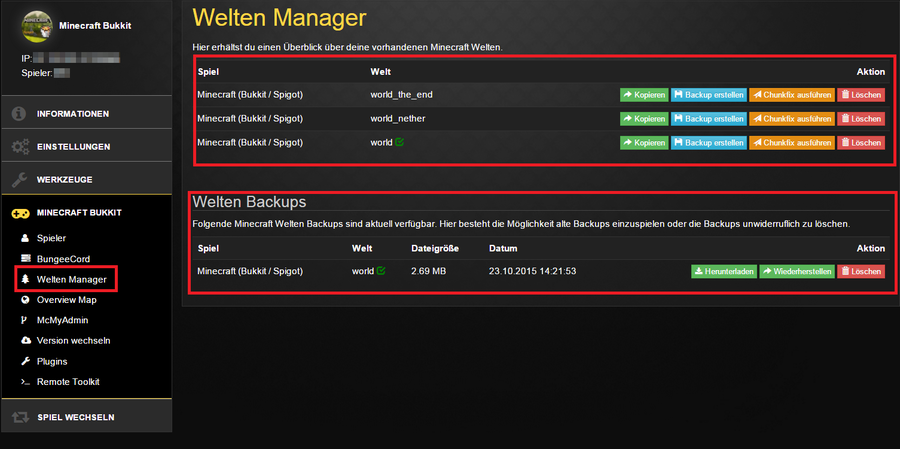Viewport: 900px width, 449px height.
Task: Copy the world_nether world
Action: click(644, 119)
